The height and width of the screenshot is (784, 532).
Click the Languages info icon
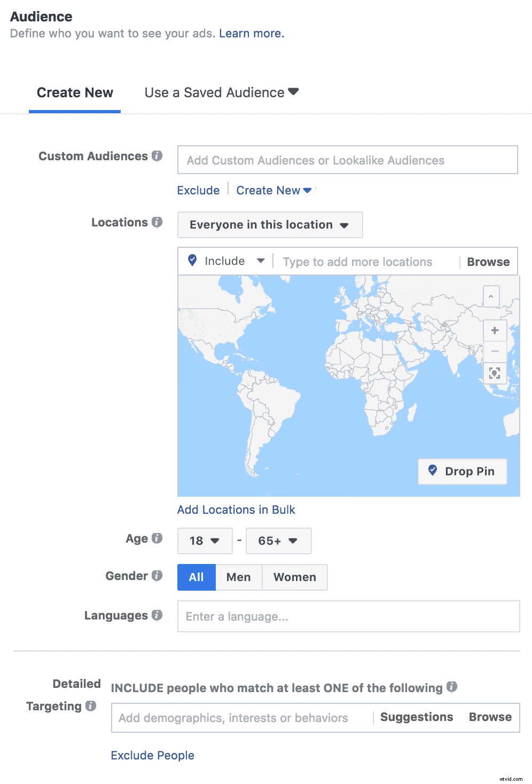point(158,615)
